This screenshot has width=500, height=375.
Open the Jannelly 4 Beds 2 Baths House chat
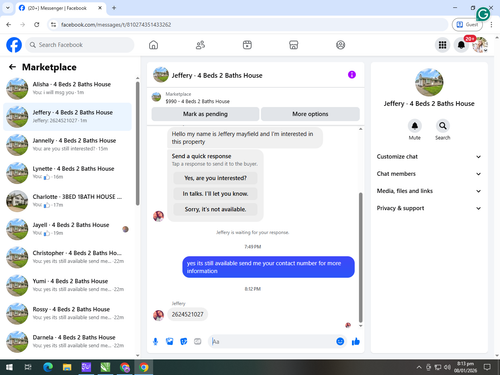tap(67, 144)
